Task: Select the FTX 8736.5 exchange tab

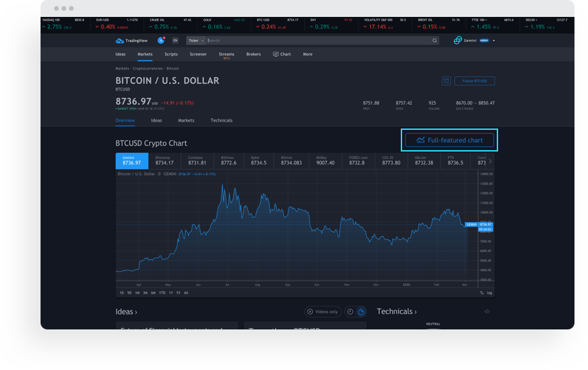Action: tap(456, 161)
